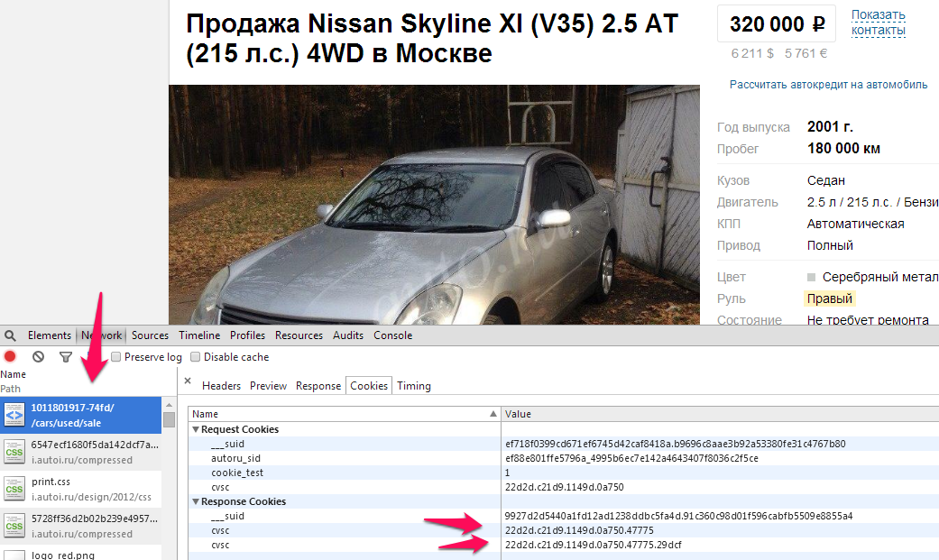Open the Profiles tab
939x560 pixels.
[x=247, y=335]
